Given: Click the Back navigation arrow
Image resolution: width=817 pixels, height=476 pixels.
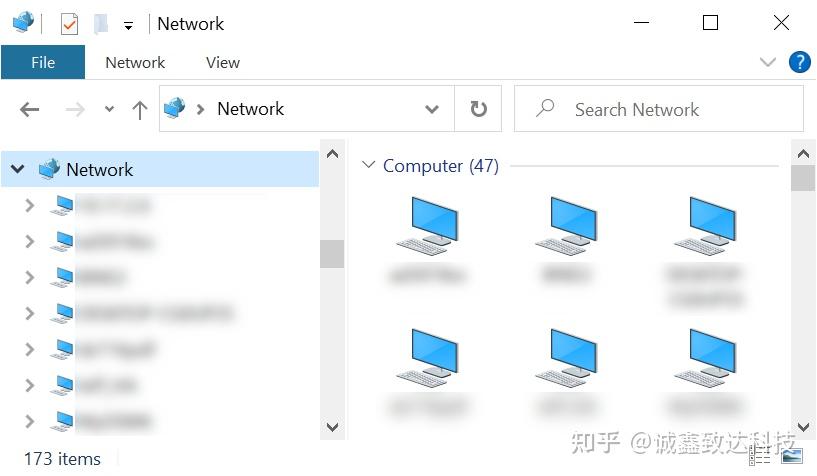Looking at the screenshot, I should click(30, 109).
